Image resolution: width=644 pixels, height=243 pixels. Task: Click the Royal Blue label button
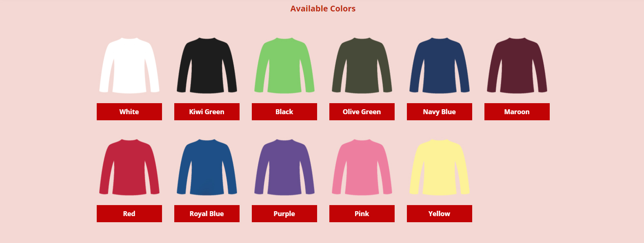click(x=207, y=214)
